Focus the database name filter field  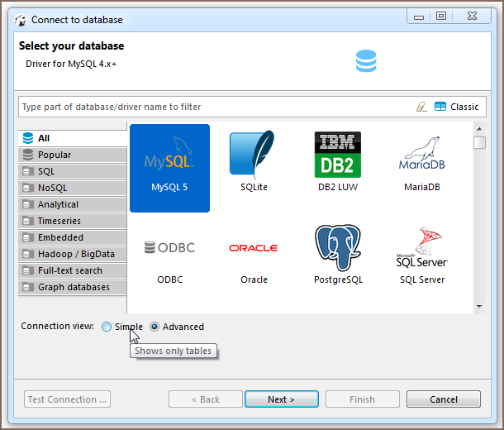pyautogui.click(x=215, y=107)
